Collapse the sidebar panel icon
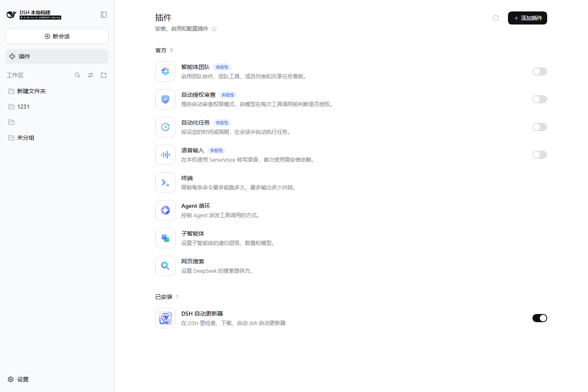 pyautogui.click(x=104, y=15)
